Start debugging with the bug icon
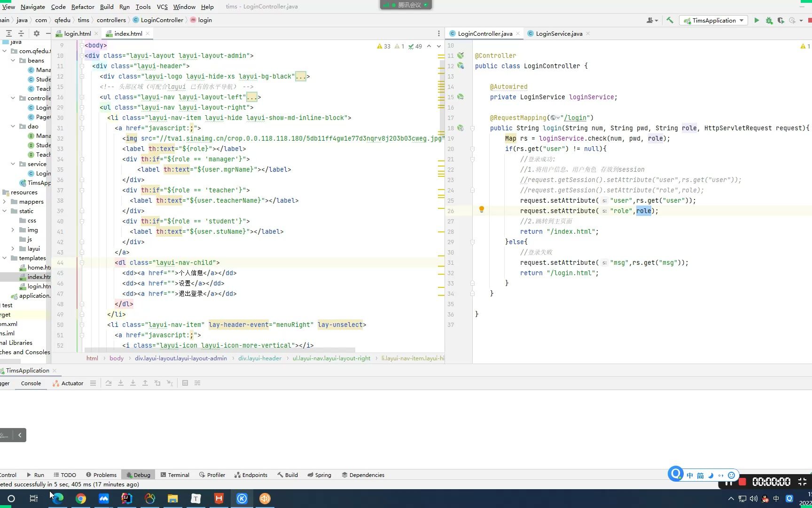The height and width of the screenshot is (508, 812). pos(769,20)
